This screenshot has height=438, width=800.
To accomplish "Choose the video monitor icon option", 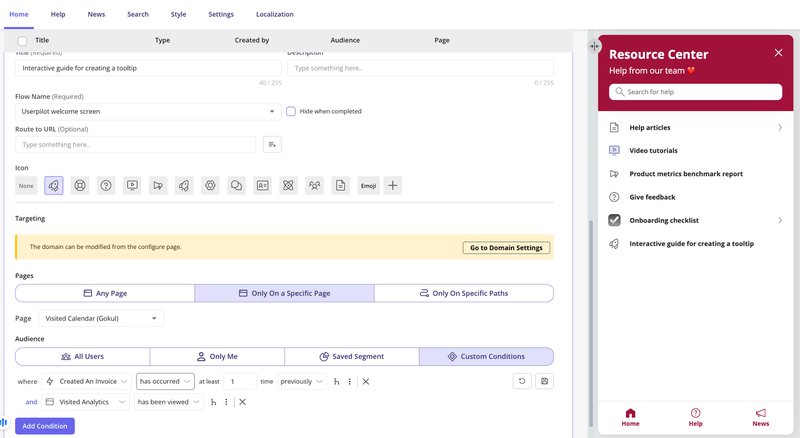I will pos(132,185).
